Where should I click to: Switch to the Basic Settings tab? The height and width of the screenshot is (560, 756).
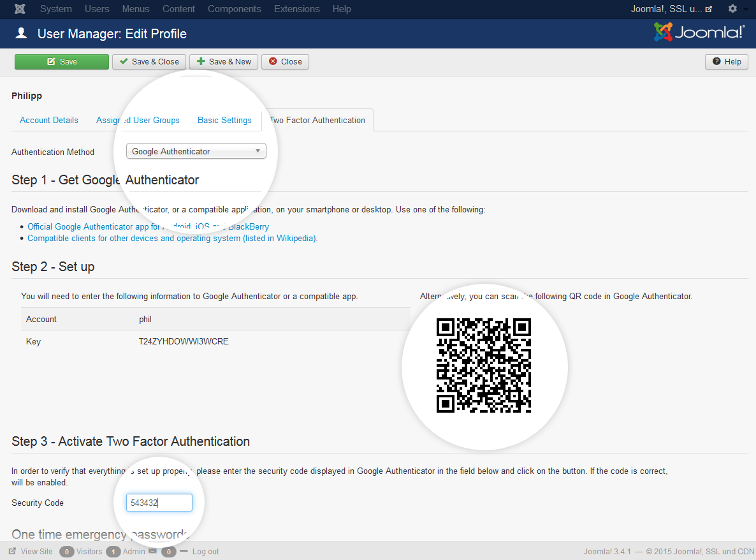(224, 120)
